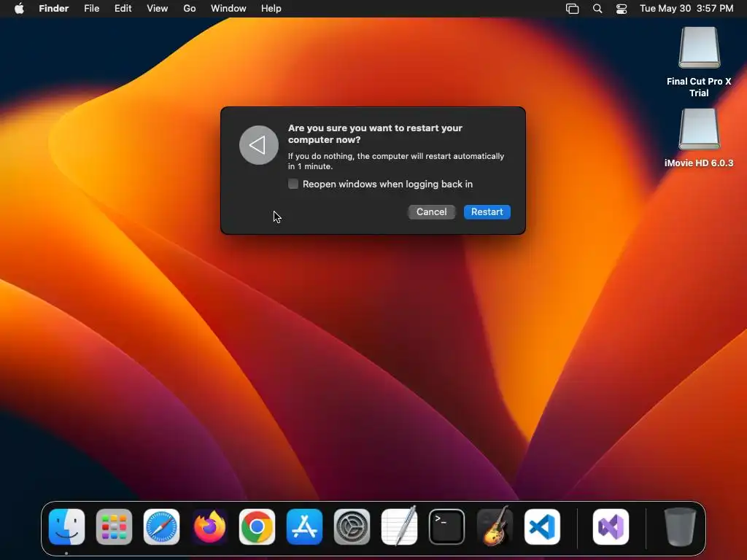Open the View menu
This screenshot has width=747, height=560.
click(158, 9)
